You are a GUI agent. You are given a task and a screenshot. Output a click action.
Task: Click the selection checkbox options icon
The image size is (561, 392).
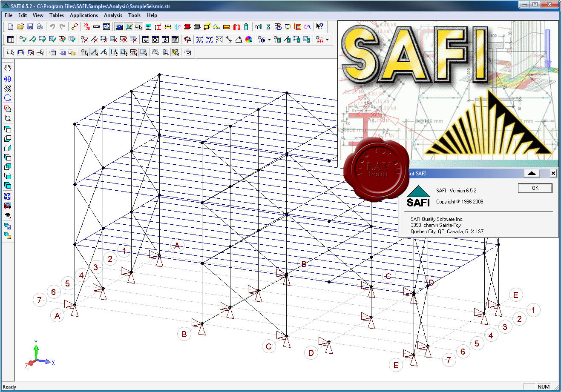coord(187,52)
